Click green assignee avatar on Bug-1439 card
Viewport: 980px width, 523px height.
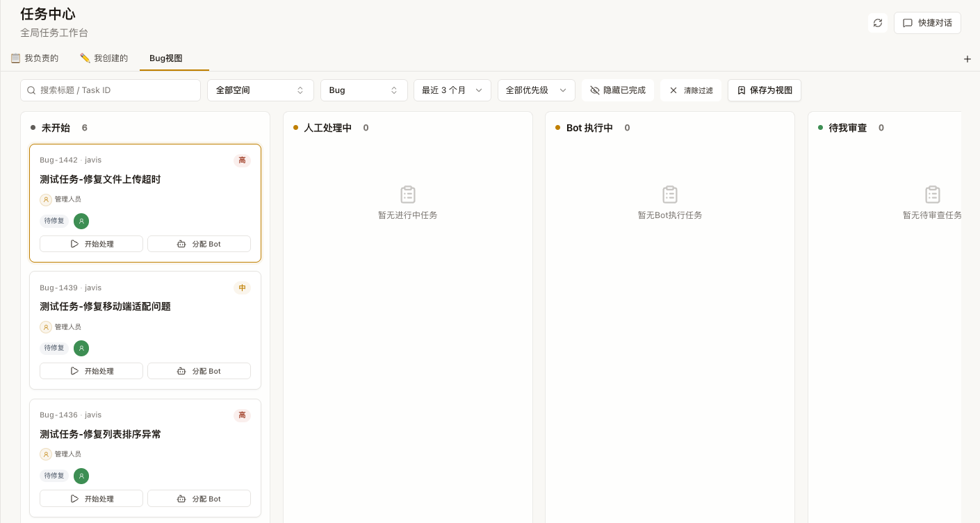click(81, 348)
